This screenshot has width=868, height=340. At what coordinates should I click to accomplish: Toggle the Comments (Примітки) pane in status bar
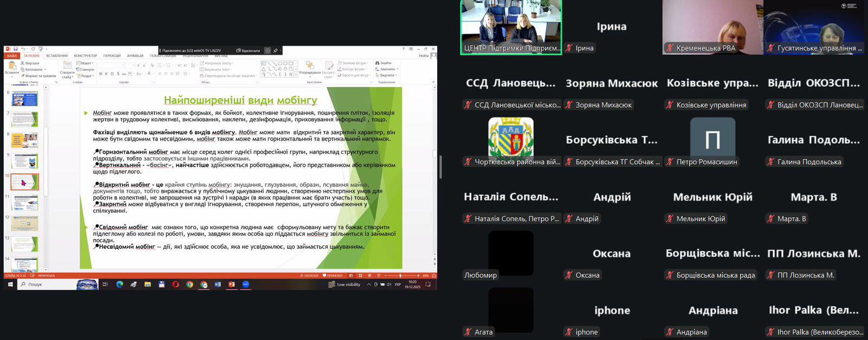(x=333, y=275)
